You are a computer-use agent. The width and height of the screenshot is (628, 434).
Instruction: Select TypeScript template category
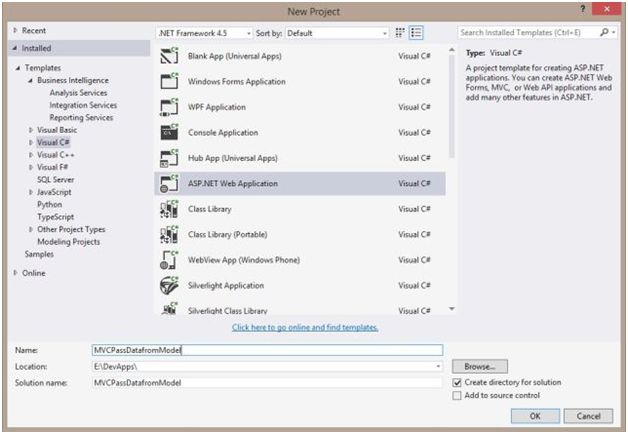(56, 217)
